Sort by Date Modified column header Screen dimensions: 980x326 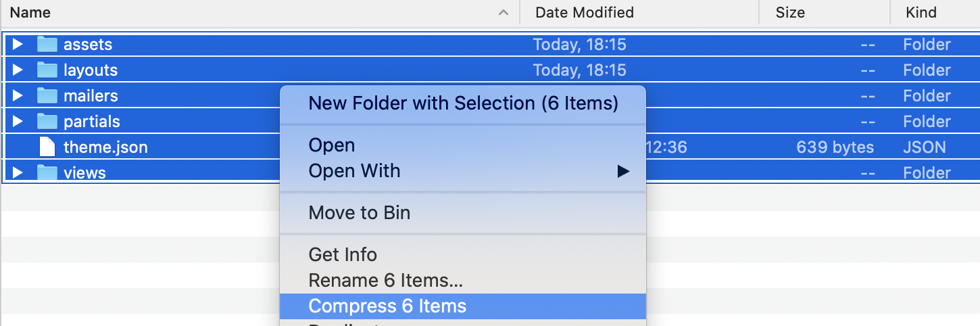(584, 12)
